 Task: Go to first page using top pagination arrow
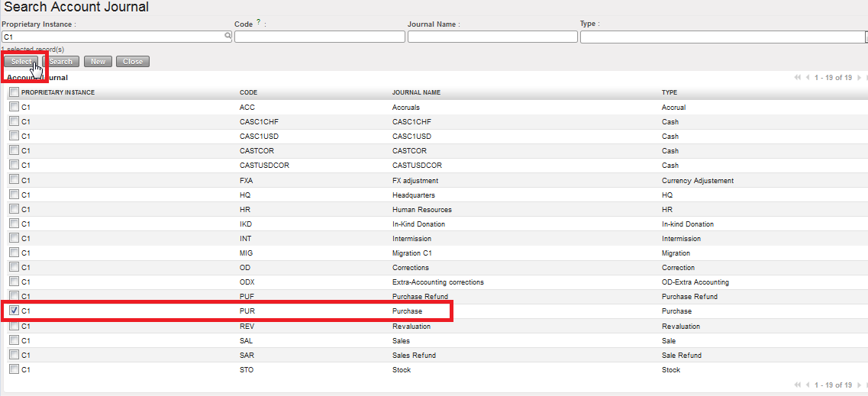coord(798,78)
